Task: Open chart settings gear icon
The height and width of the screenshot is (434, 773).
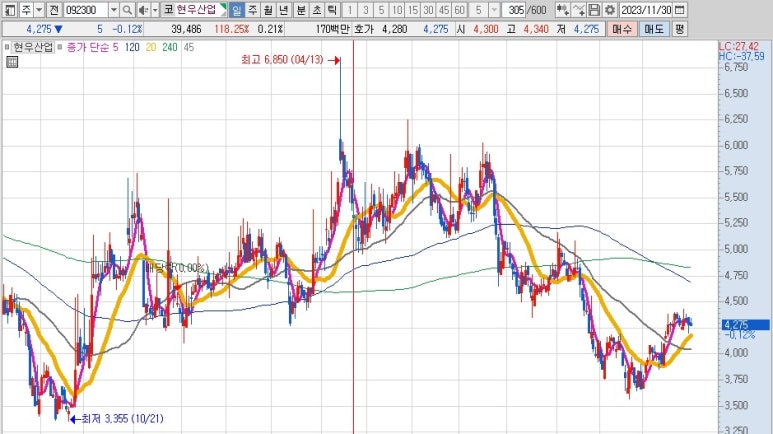Action: click(610, 9)
